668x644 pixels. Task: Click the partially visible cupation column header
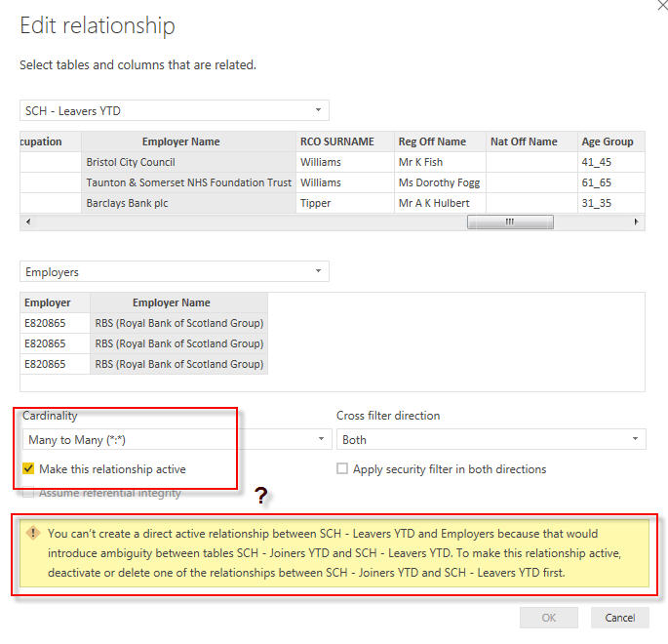point(51,141)
